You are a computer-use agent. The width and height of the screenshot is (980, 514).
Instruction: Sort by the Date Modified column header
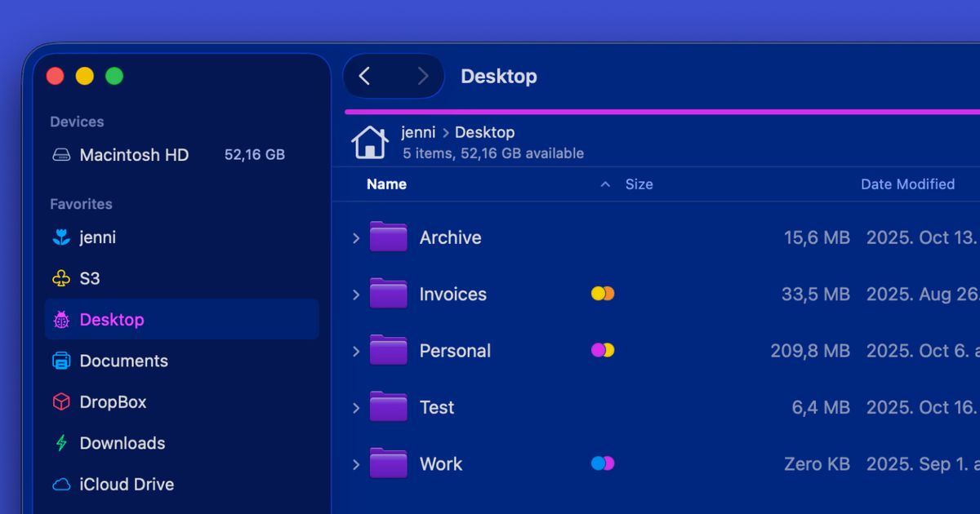(907, 184)
